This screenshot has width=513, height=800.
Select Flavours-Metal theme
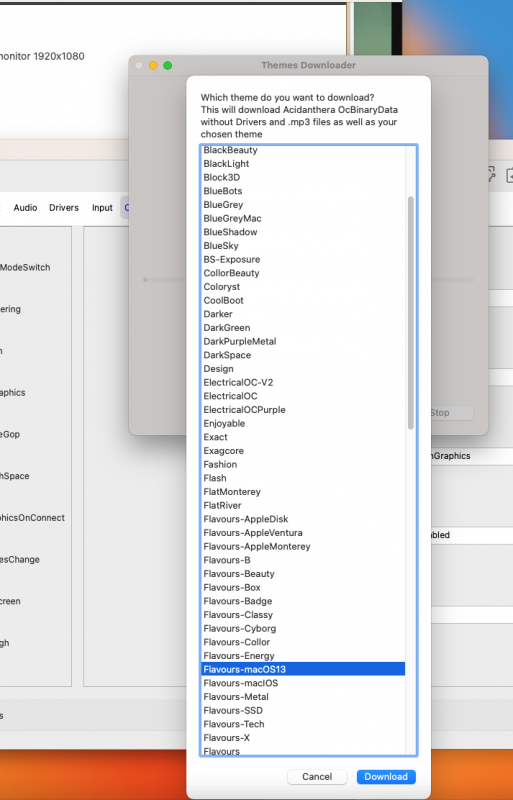point(303,697)
